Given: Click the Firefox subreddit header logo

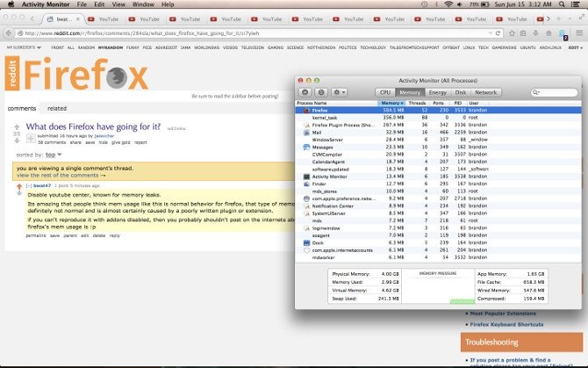Looking at the screenshot, I should [85, 74].
